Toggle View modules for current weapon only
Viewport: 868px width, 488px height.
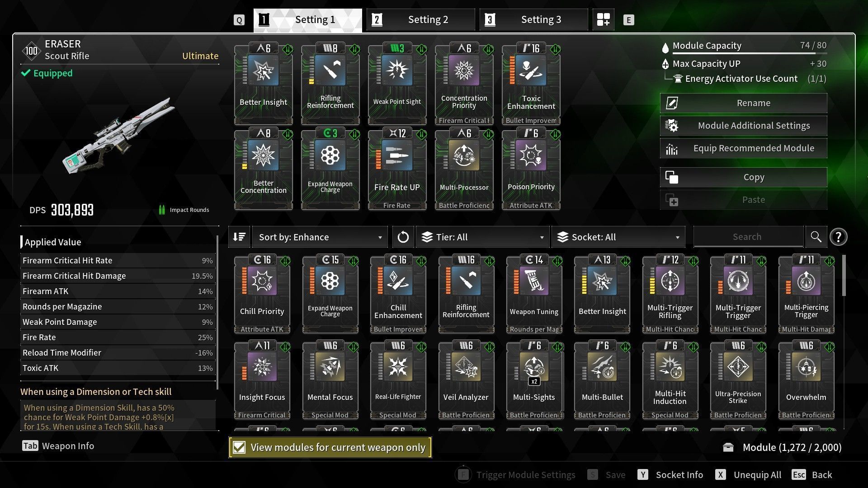click(x=330, y=447)
